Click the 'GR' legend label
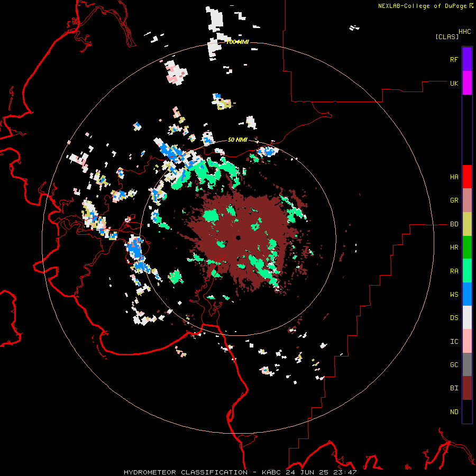The width and height of the screenshot is (476, 476). (x=454, y=200)
